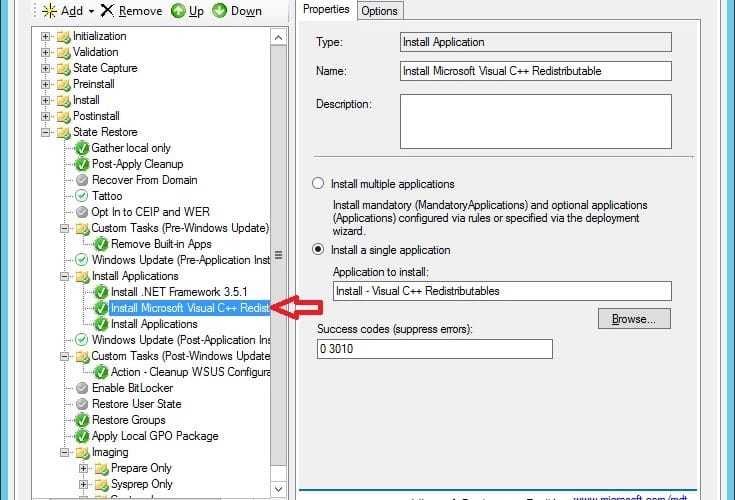Click the Type field
The image size is (735, 500).
[x=536, y=42]
